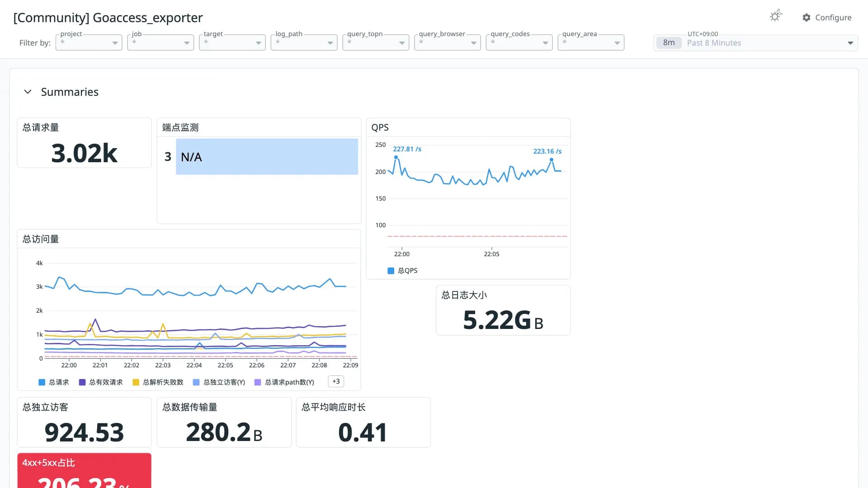This screenshot has height=488, width=868.
Task: Open the query_codes filter dropdown
Action: click(519, 42)
